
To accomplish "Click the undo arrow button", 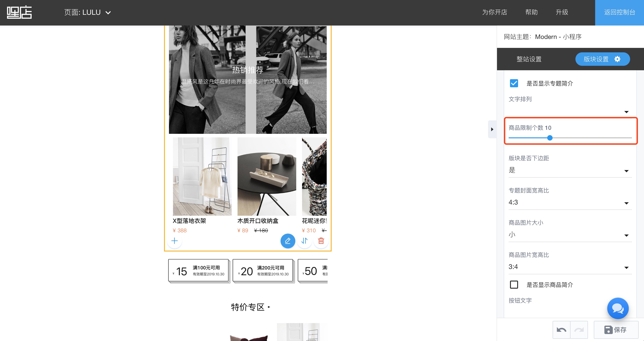I will 561,330.
